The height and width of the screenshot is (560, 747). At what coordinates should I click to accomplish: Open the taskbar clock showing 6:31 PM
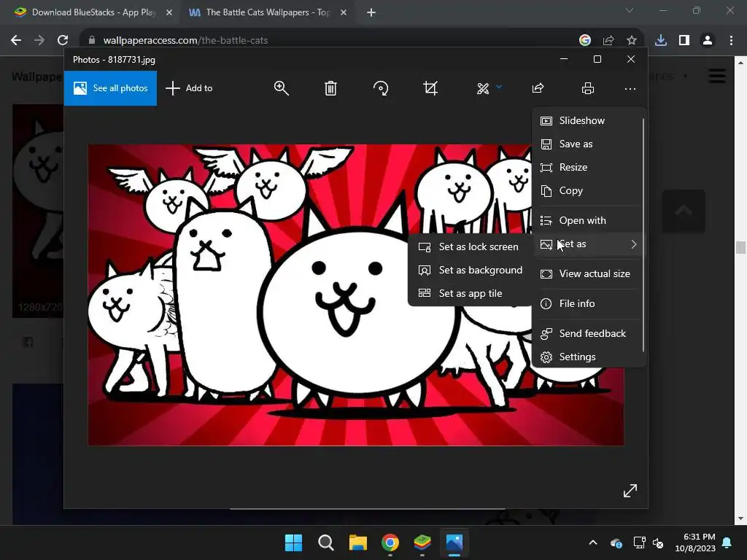pos(695,542)
